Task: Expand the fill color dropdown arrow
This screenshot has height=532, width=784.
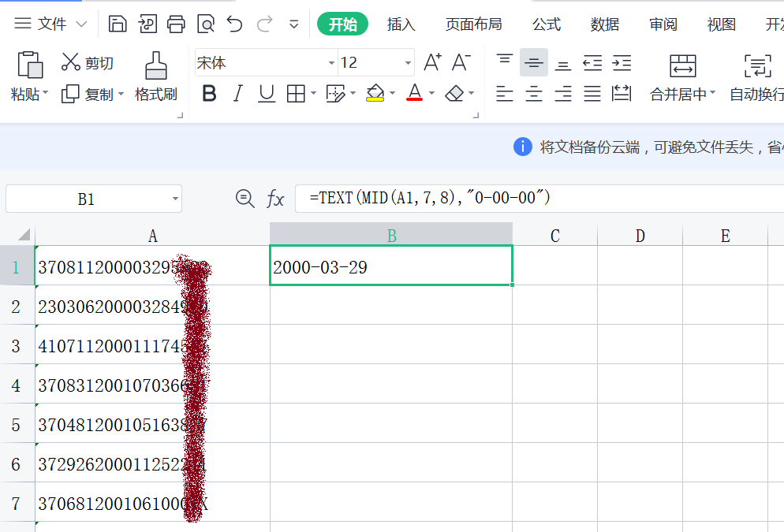Action: tap(392, 93)
